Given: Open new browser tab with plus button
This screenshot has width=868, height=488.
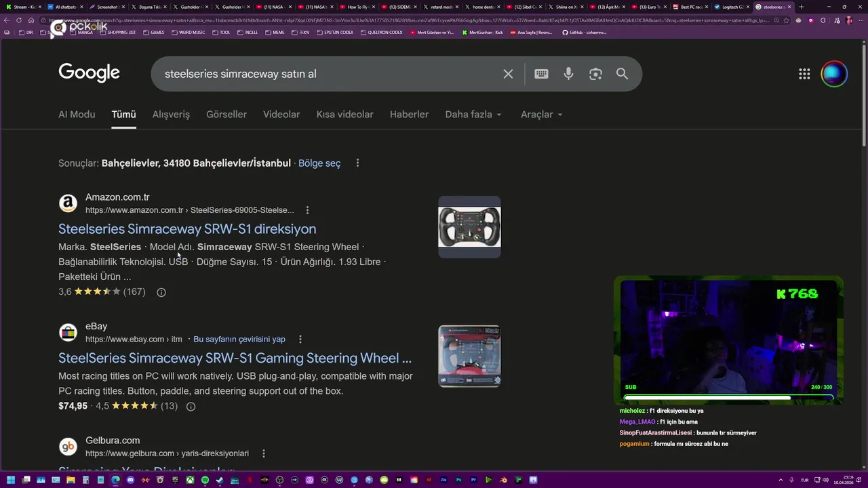Looking at the screenshot, I should pos(802,7).
